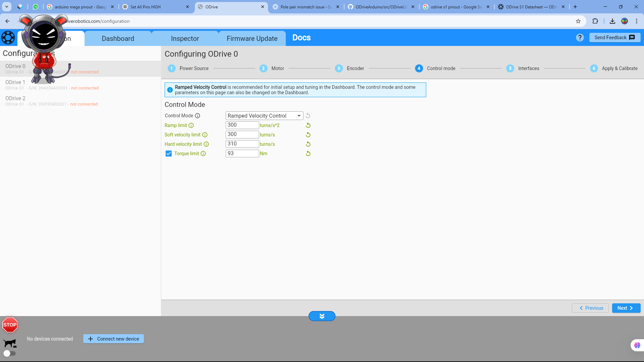Image resolution: width=644 pixels, height=362 pixels.
Task: Open a new browser tab
Action: tap(575, 7)
